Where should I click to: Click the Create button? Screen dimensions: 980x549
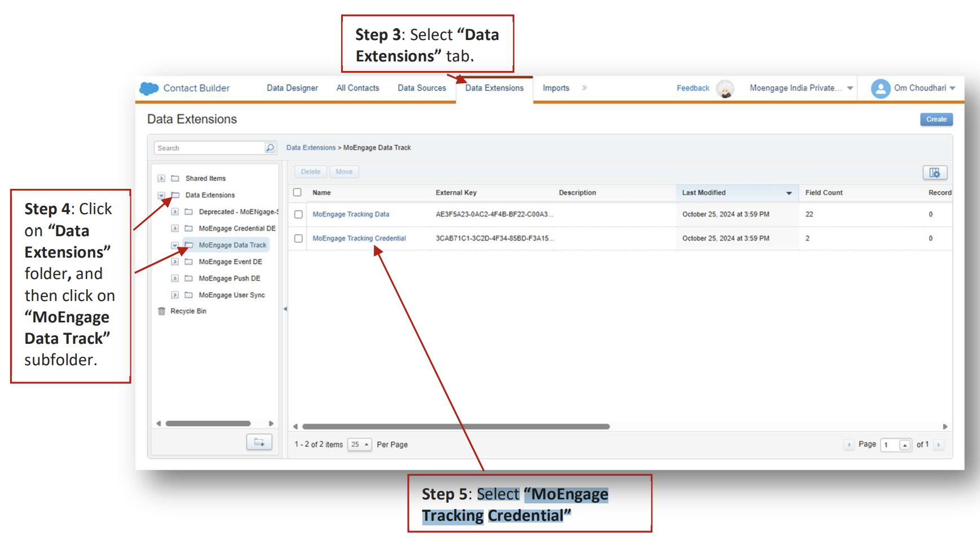937,119
